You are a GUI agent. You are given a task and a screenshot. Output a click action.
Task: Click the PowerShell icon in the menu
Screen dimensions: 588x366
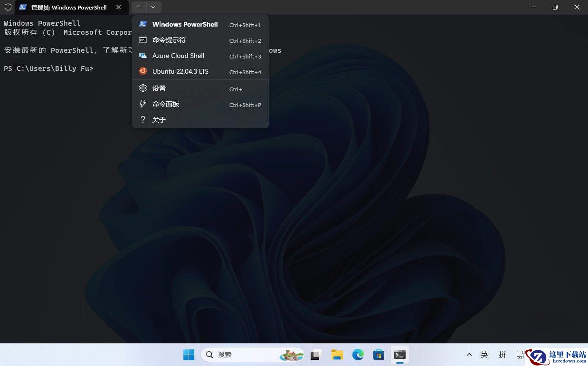coord(142,24)
